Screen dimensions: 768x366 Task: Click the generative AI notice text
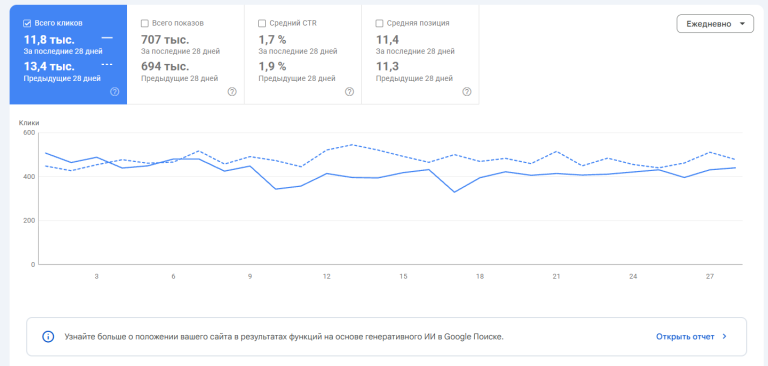(x=284, y=337)
